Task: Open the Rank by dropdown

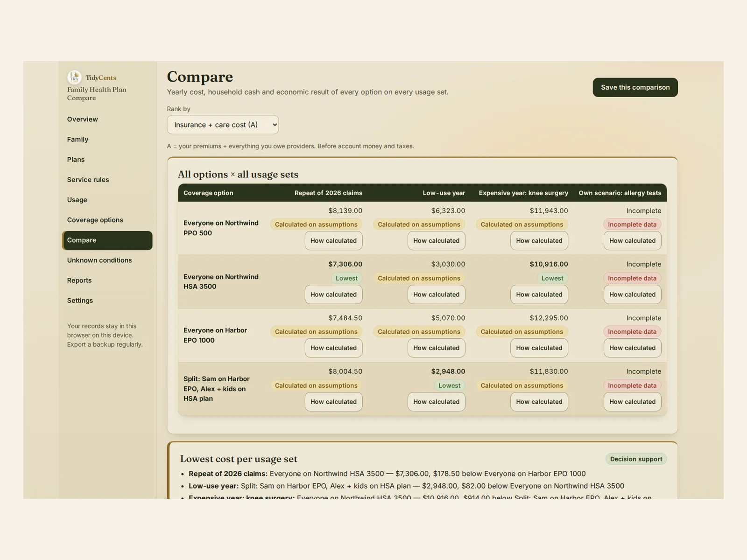Action: [223, 125]
